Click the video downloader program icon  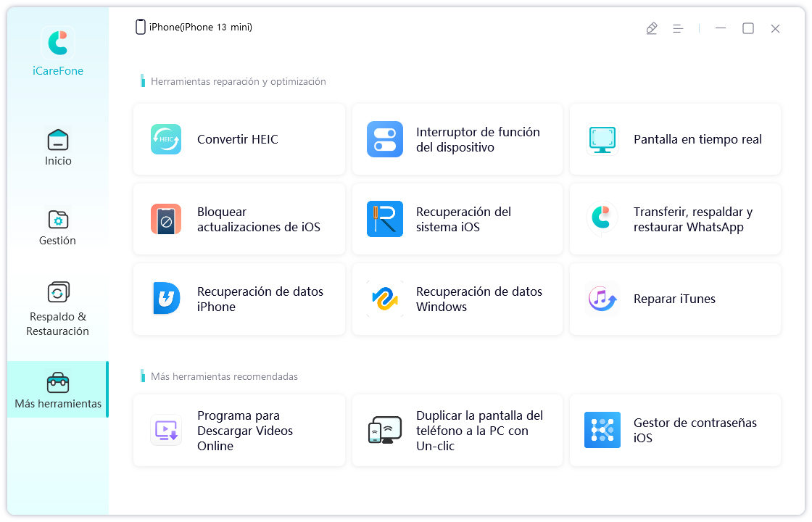pyautogui.click(x=166, y=431)
